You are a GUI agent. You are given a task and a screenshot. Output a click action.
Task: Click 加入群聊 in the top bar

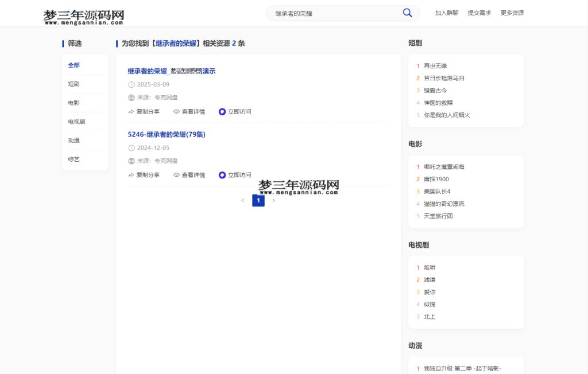(445, 12)
